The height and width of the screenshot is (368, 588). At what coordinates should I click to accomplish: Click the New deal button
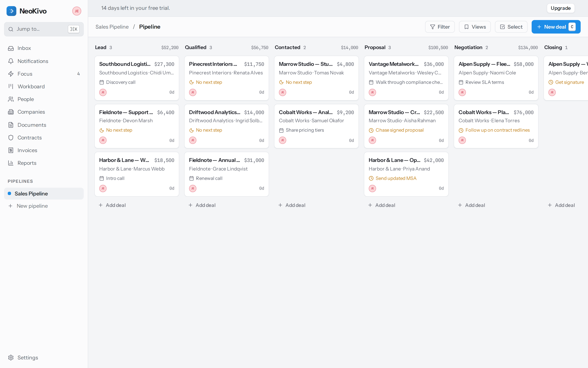click(x=556, y=27)
